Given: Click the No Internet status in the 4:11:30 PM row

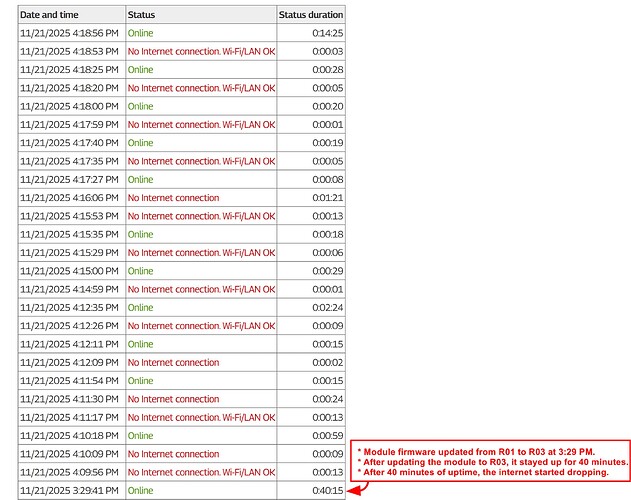Looking at the screenshot, I should pos(173,399).
